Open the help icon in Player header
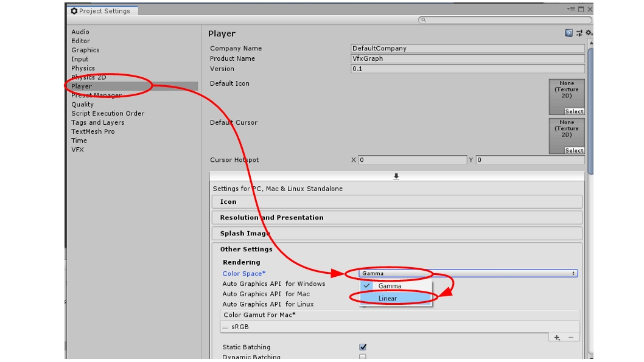The image size is (644, 362). [x=569, y=33]
